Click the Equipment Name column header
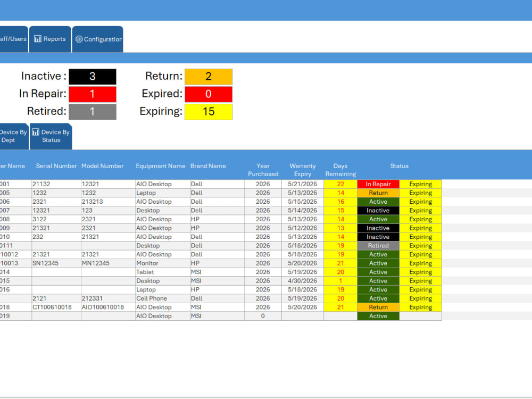This screenshot has width=532, height=399. (161, 166)
